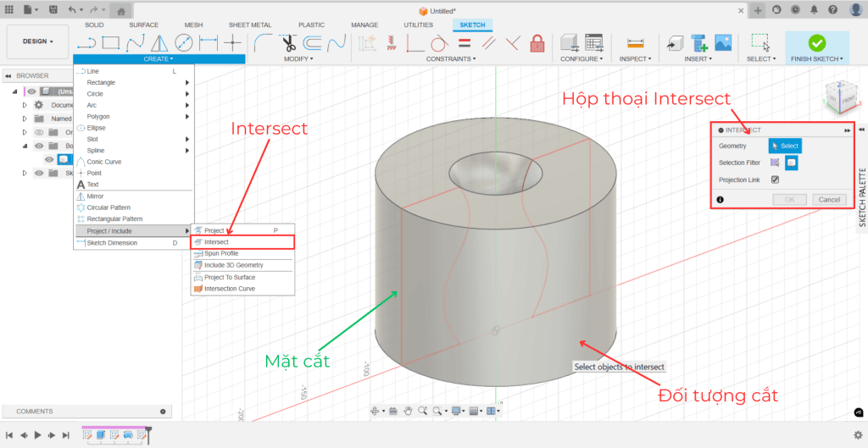Click the Select button for Geometry
Image resolution: width=868 pixels, height=448 pixels.
[x=784, y=147]
